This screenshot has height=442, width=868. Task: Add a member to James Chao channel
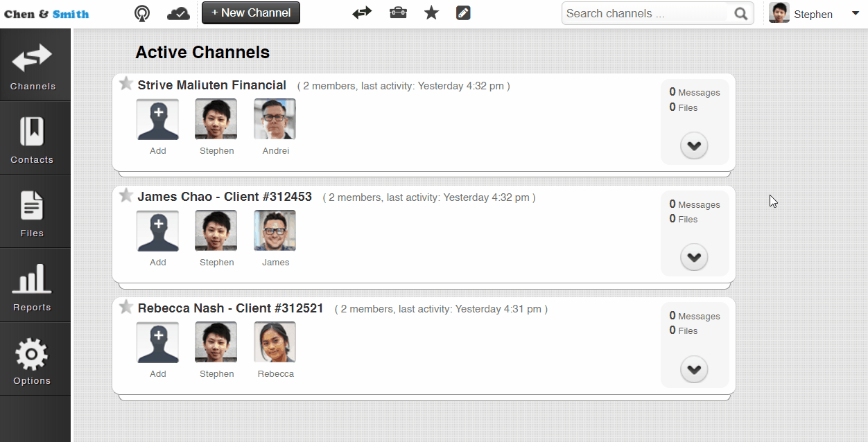(157, 231)
